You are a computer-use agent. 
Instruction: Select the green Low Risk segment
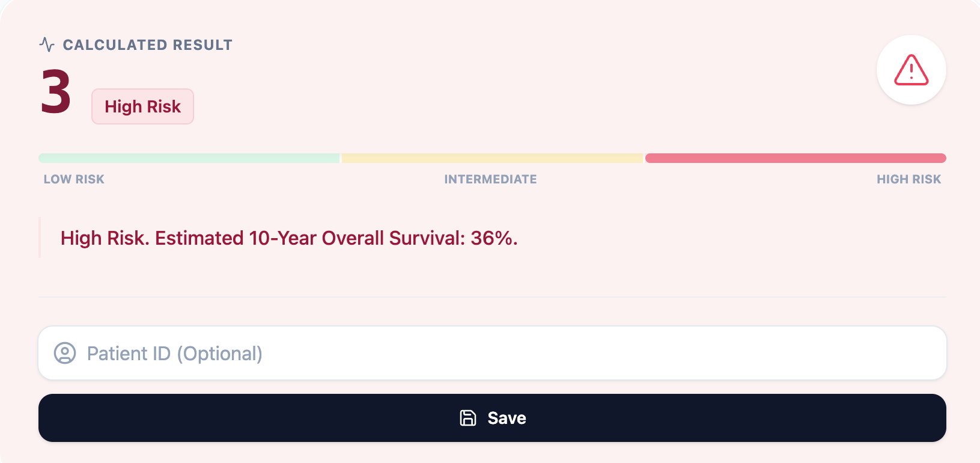pos(188,158)
